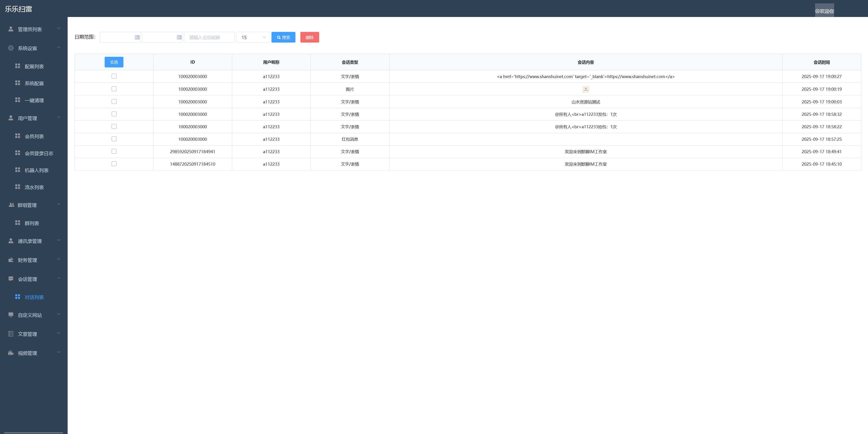Open the 会员登录日志 menu item
The image size is (868, 434).
click(39, 153)
